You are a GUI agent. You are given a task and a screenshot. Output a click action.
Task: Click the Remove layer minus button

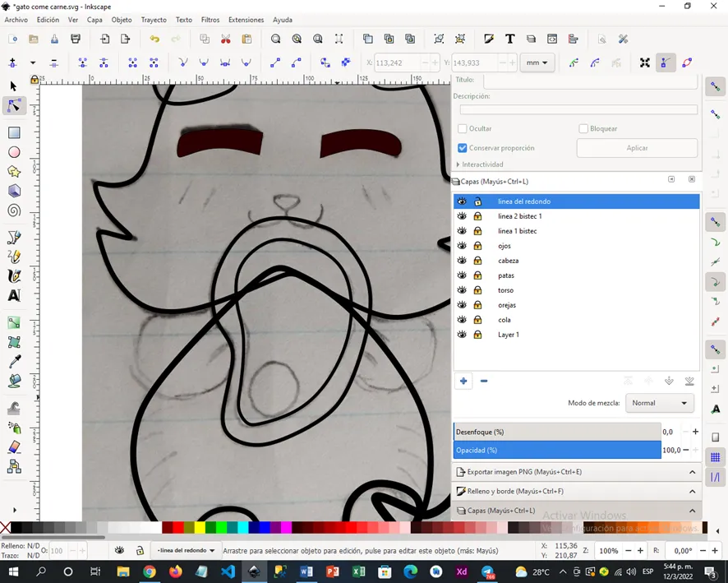pyautogui.click(x=484, y=381)
